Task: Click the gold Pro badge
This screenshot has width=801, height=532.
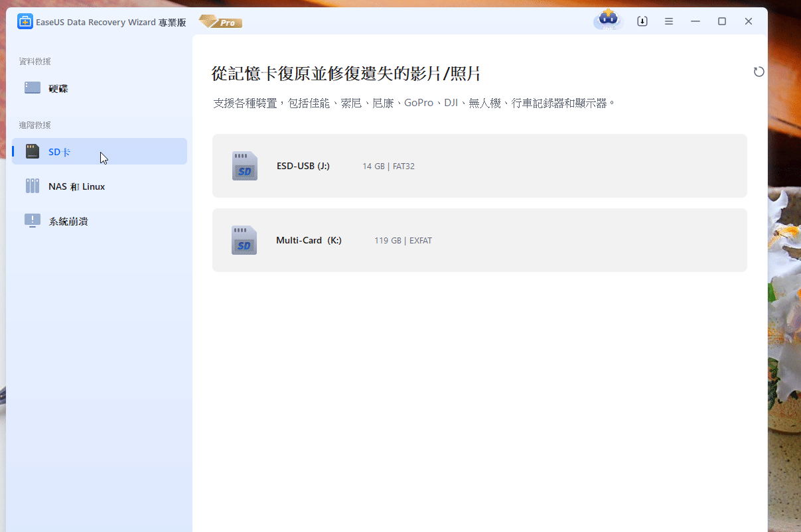Action: (221, 22)
